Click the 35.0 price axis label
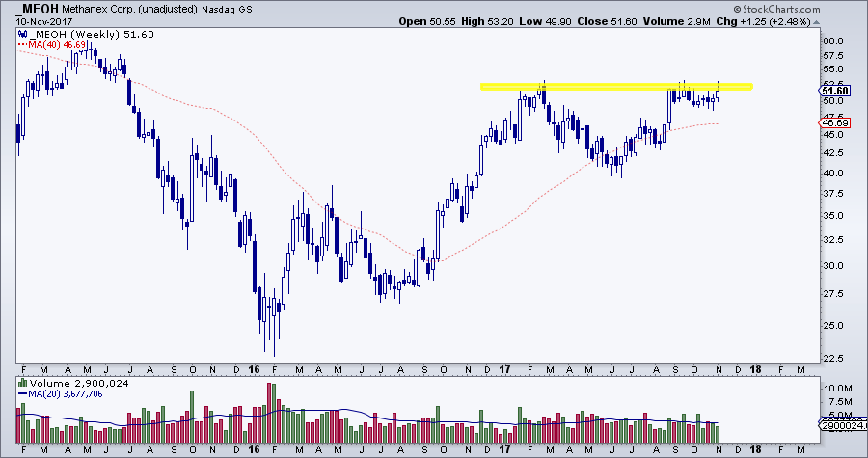This screenshot has height=458, width=868. tap(832, 216)
